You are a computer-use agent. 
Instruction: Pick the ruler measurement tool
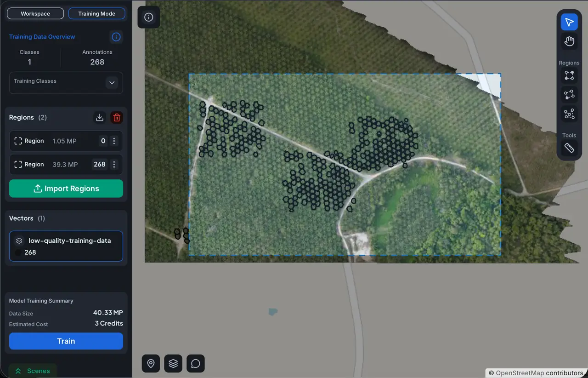pyautogui.click(x=569, y=148)
